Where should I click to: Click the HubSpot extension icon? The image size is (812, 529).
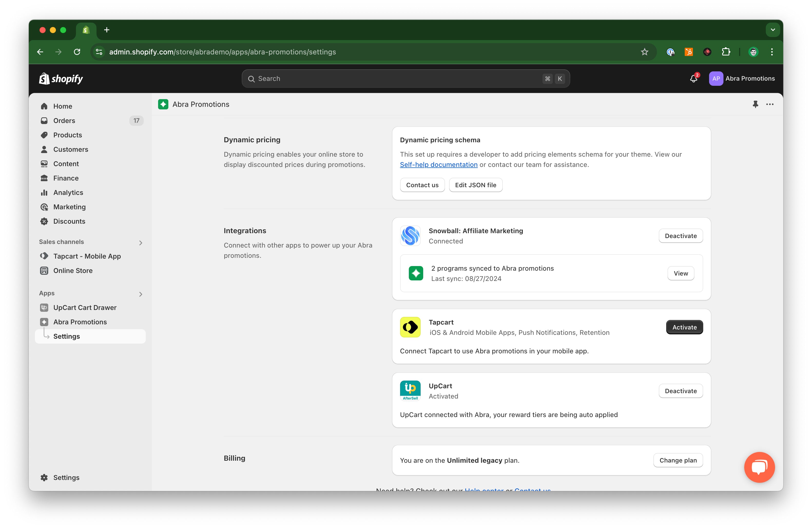689,52
